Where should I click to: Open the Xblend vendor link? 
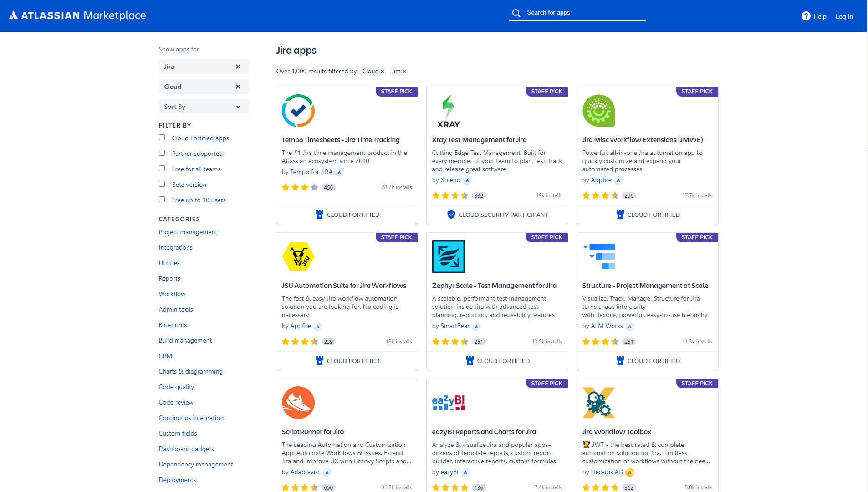coord(450,180)
